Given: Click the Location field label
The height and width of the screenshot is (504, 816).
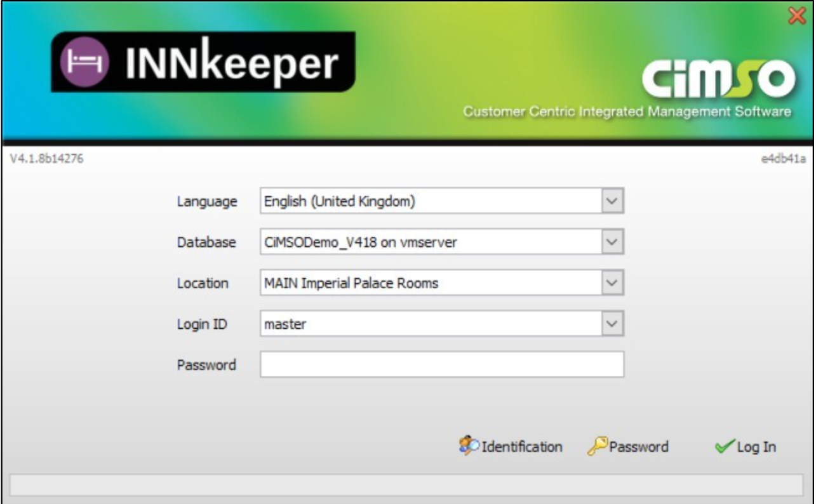Looking at the screenshot, I should [x=203, y=283].
